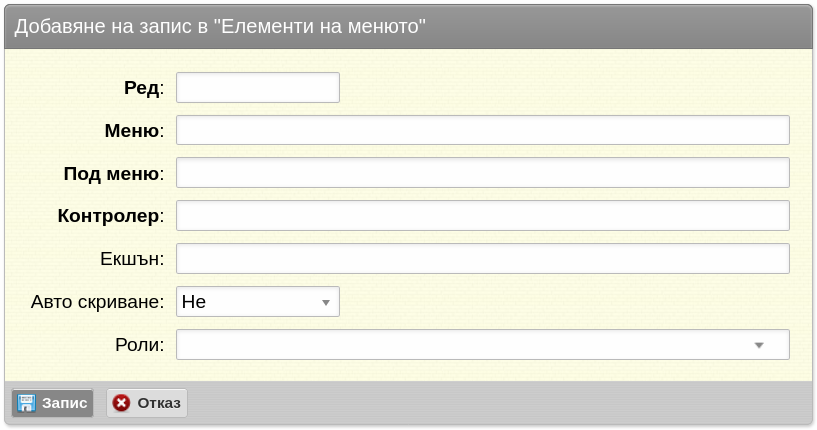
Task: Cancel the form with Отказ button
Action: (x=147, y=403)
